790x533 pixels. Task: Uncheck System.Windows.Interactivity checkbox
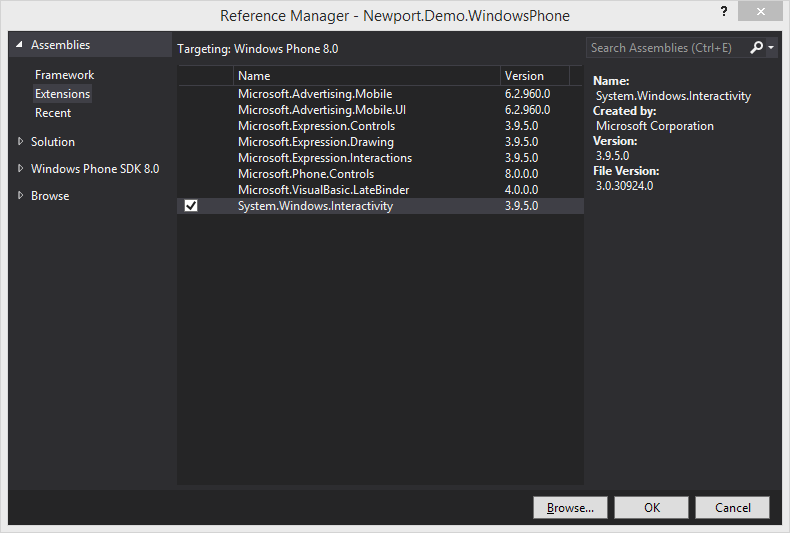(191, 206)
